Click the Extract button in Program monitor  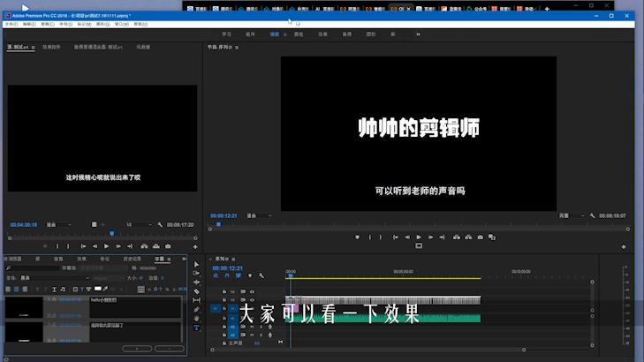pos(468,238)
